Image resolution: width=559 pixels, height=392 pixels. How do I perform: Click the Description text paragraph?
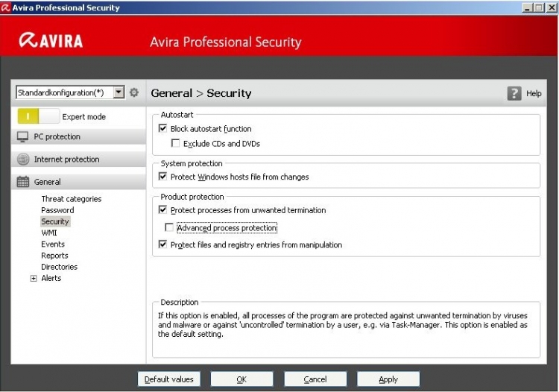343,325
